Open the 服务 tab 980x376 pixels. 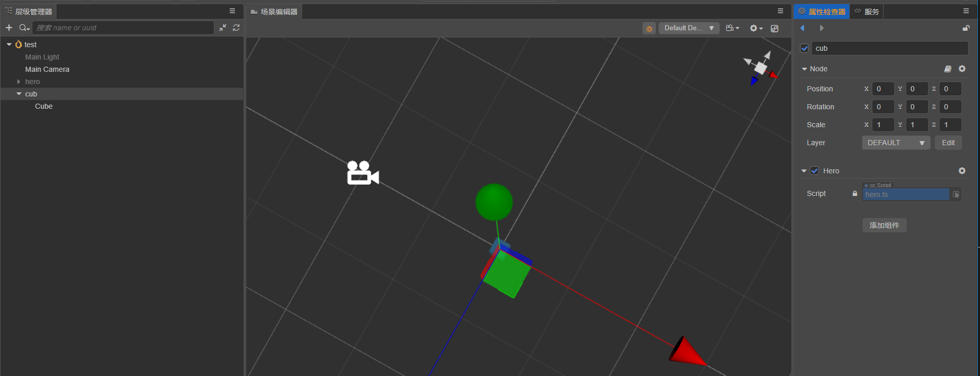click(x=867, y=11)
